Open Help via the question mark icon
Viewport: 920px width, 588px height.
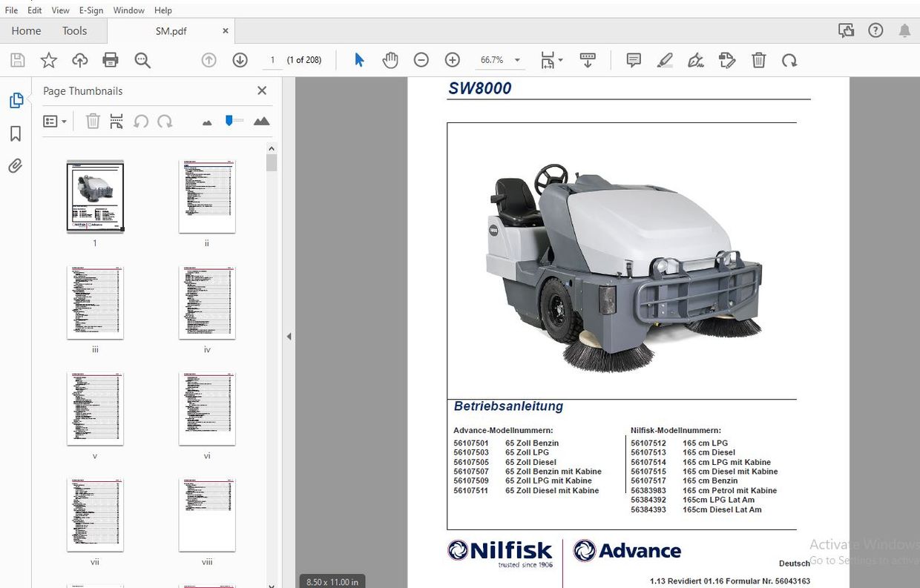pos(875,30)
